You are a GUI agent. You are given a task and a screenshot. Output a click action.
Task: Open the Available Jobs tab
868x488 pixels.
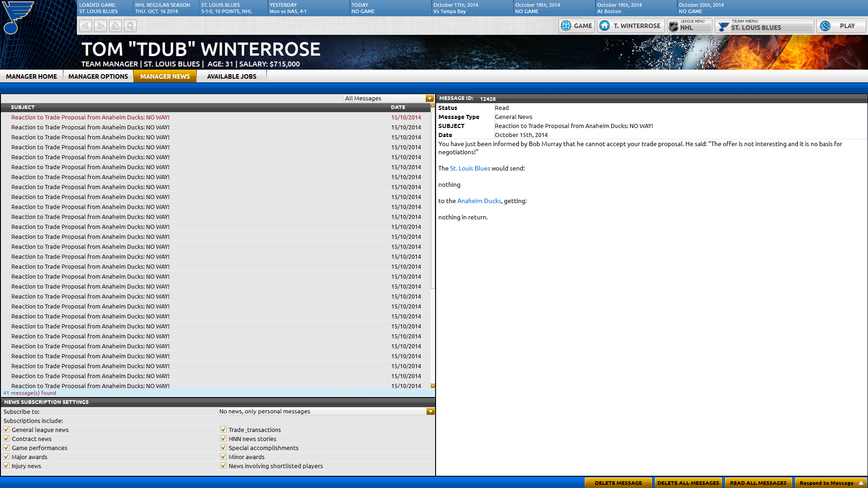[232, 76]
